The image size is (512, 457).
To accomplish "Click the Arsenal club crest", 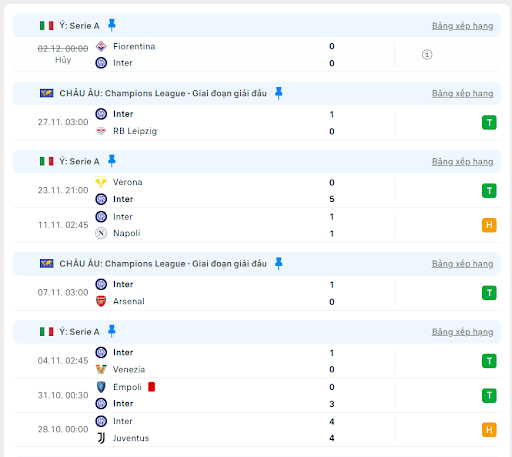I will click(x=101, y=301).
